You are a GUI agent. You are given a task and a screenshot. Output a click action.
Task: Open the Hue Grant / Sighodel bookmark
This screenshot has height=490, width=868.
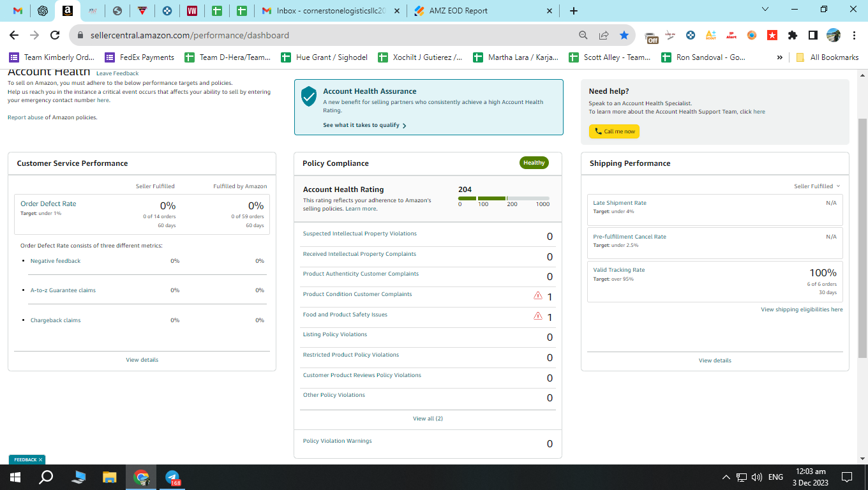tap(324, 57)
